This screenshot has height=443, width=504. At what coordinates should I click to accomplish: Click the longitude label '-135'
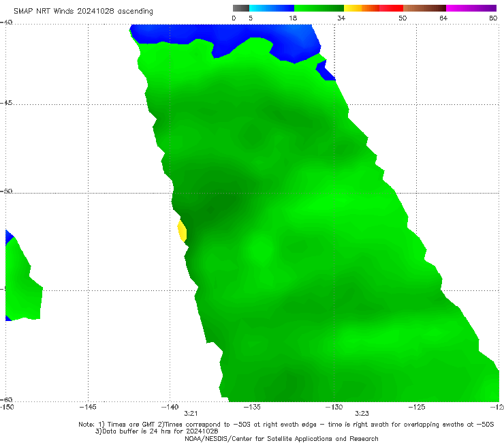click(252, 407)
